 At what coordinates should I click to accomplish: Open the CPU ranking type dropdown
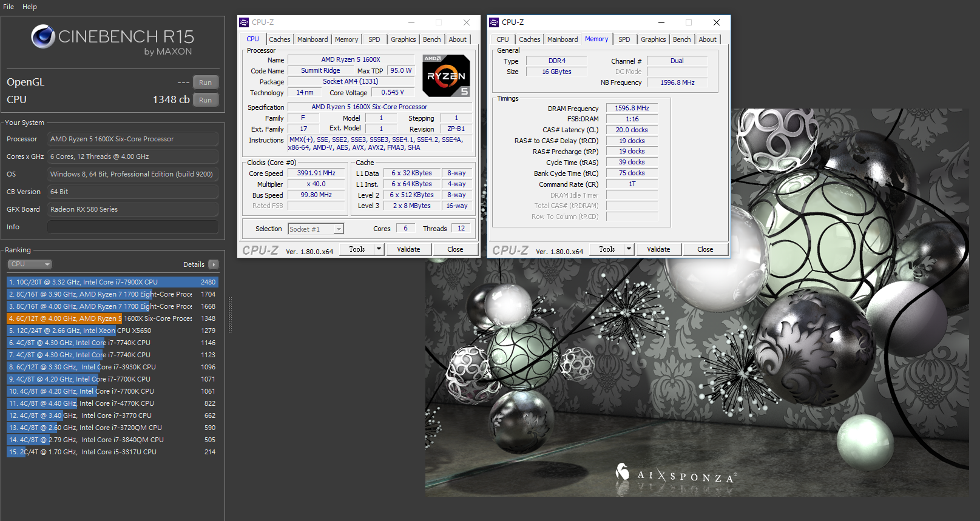30,264
